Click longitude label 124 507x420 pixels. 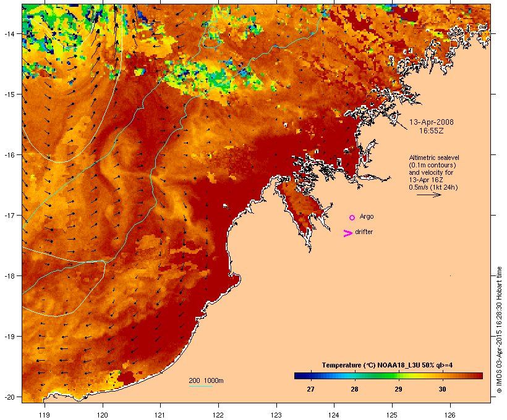click(x=334, y=415)
